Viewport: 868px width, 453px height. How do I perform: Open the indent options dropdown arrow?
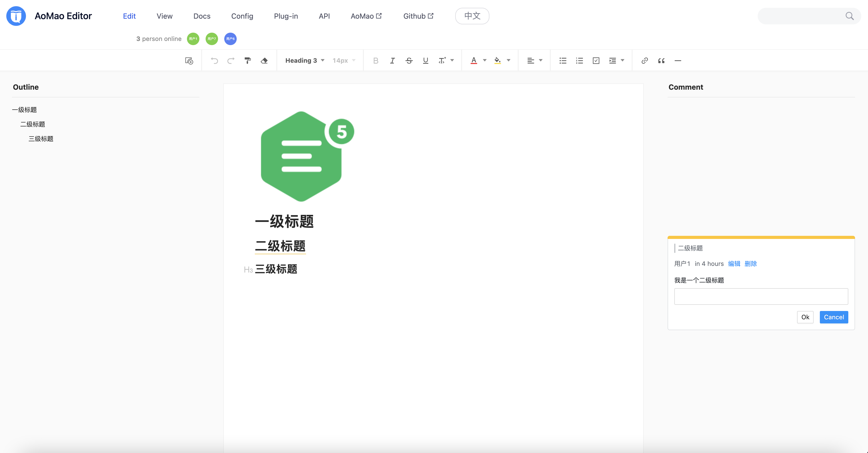coord(623,60)
